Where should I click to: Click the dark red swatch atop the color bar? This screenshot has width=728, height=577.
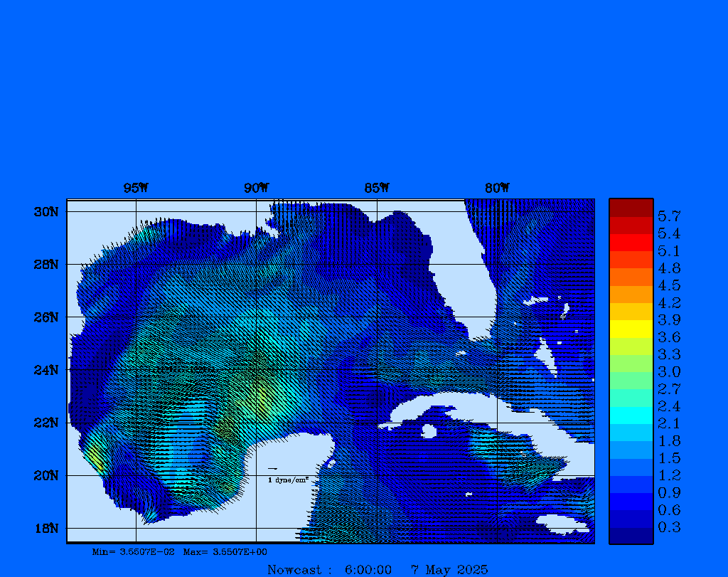tap(631, 208)
